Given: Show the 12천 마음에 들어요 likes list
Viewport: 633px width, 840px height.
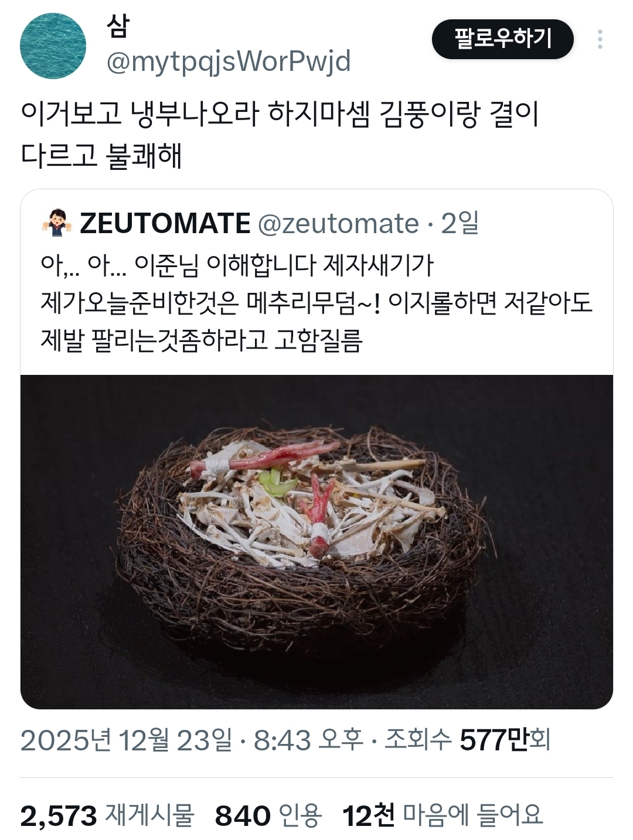Looking at the screenshot, I should 443,815.
